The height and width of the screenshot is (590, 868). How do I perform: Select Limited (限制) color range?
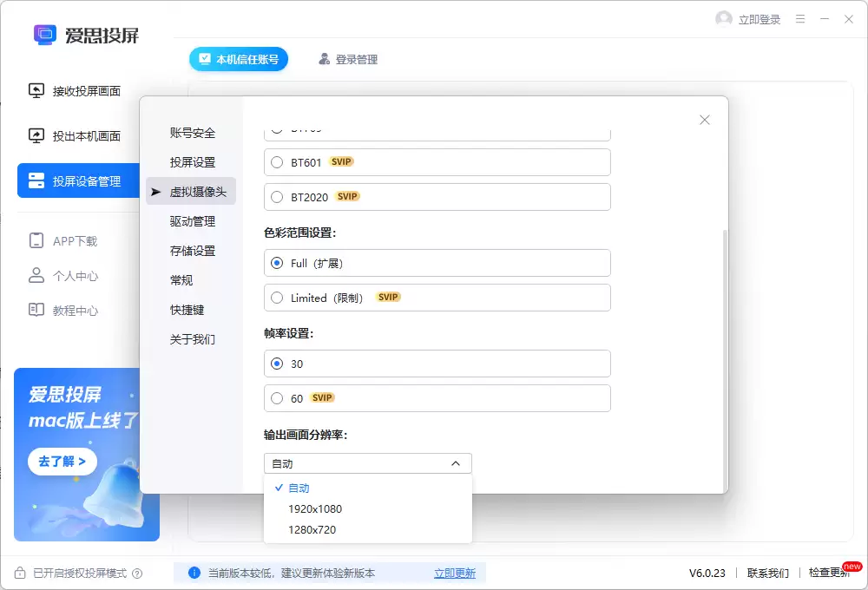[x=277, y=298]
